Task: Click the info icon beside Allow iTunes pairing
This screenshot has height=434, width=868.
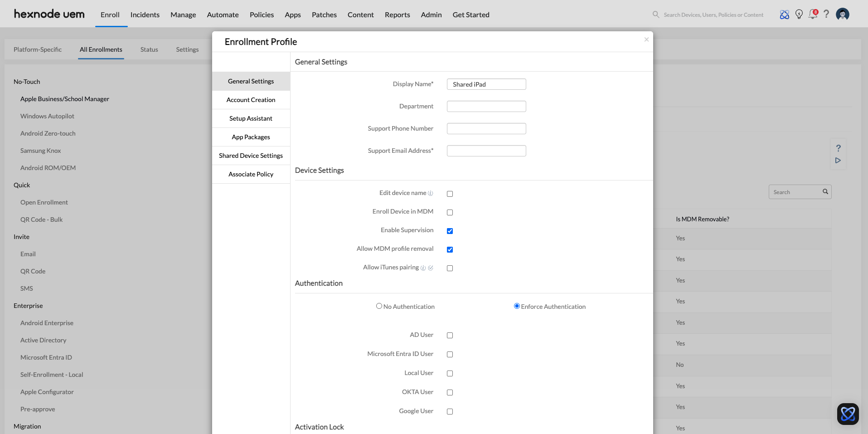Action: pos(423,268)
